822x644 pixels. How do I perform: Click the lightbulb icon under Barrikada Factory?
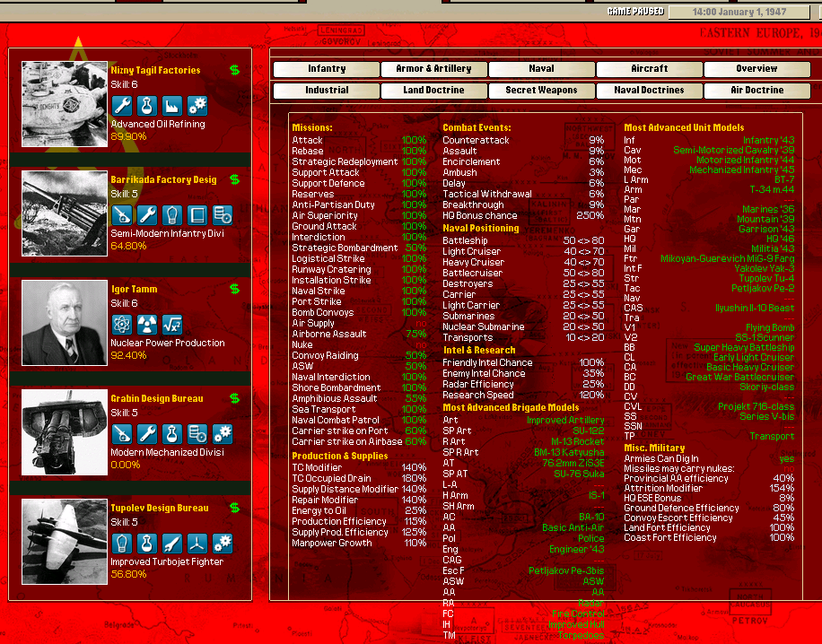click(x=172, y=215)
